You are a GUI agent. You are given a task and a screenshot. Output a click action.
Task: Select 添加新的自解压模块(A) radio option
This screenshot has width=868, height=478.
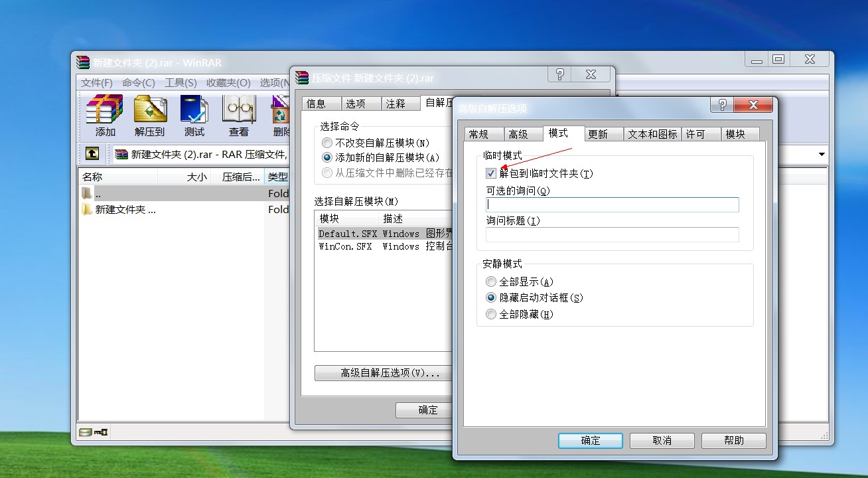[326, 158]
